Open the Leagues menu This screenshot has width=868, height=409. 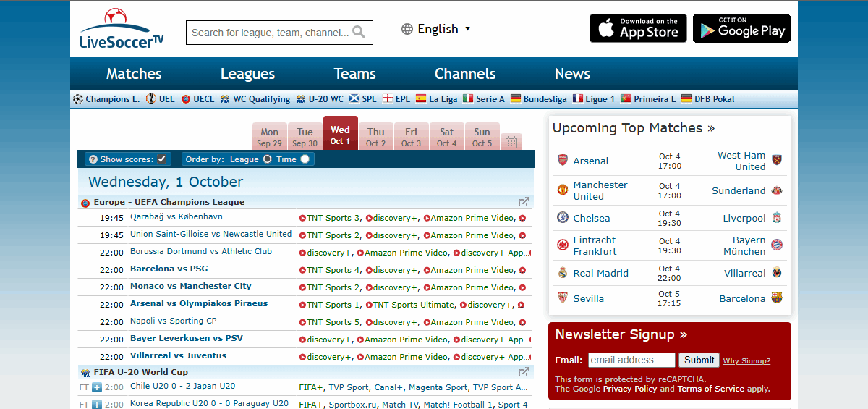(247, 74)
